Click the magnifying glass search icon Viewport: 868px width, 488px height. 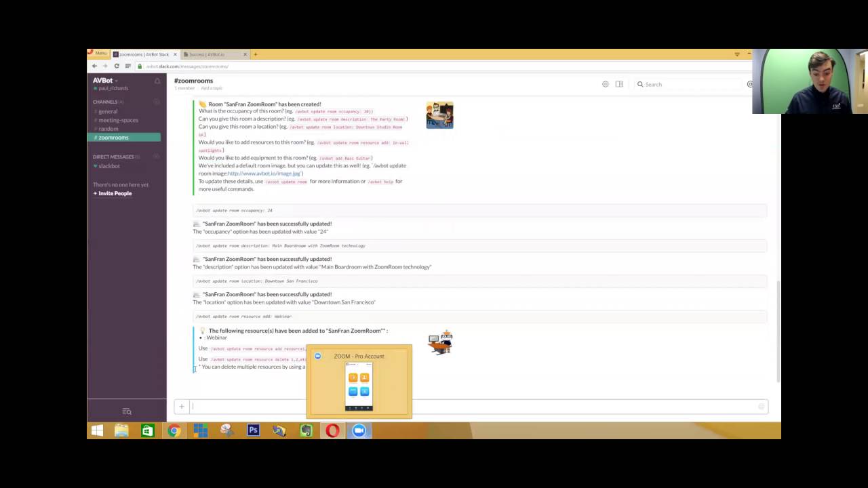click(640, 84)
